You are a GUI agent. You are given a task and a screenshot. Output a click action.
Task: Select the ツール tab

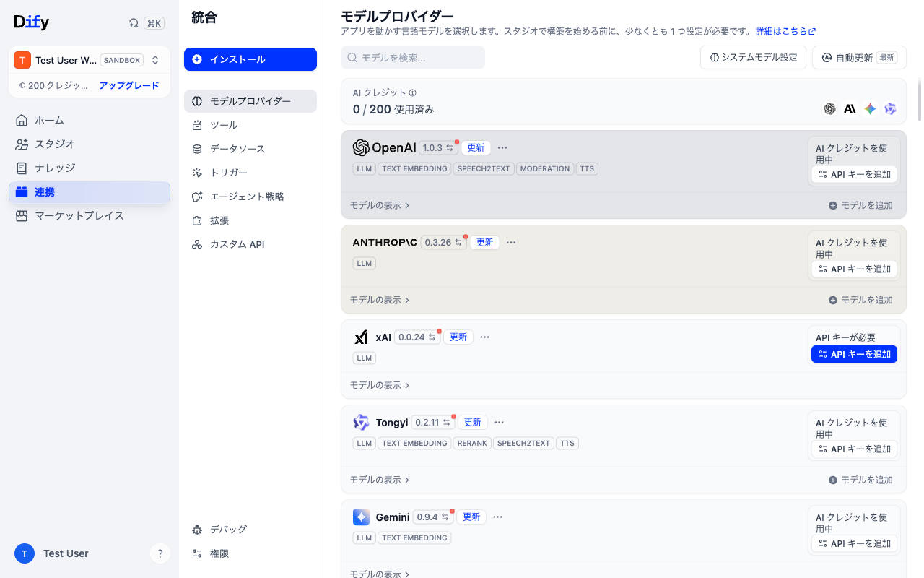[250, 125]
